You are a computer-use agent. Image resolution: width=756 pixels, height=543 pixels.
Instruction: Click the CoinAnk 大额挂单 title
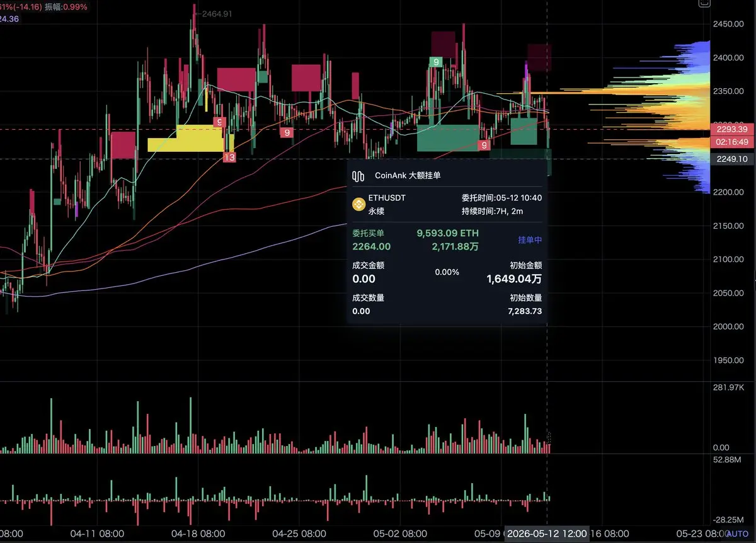[x=408, y=176]
